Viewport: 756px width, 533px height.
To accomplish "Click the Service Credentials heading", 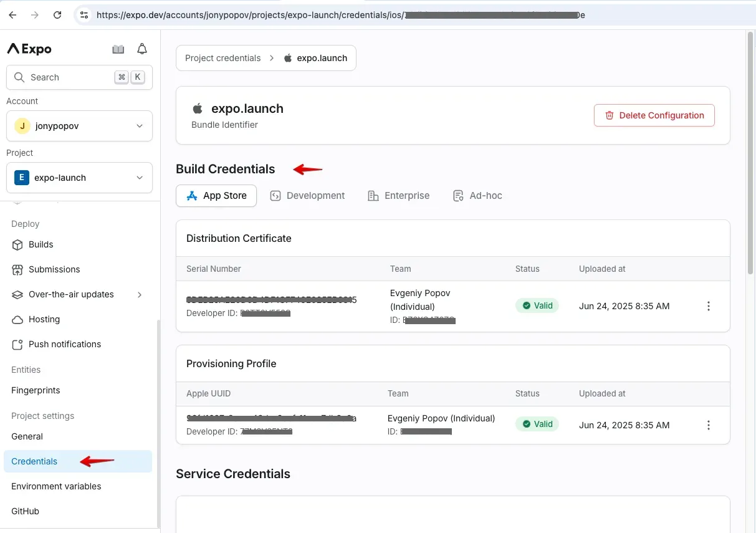I will click(x=233, y=474).
